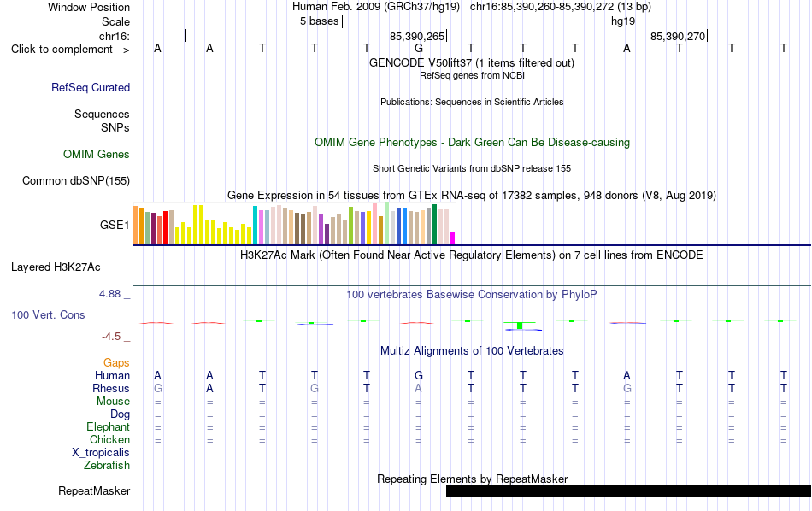Click the Sequences track label

click(102, 114)
